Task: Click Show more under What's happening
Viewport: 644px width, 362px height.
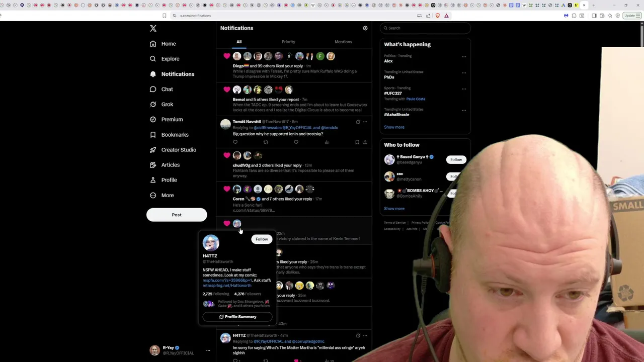Action: pyautogui.click(x=394, y=127)
